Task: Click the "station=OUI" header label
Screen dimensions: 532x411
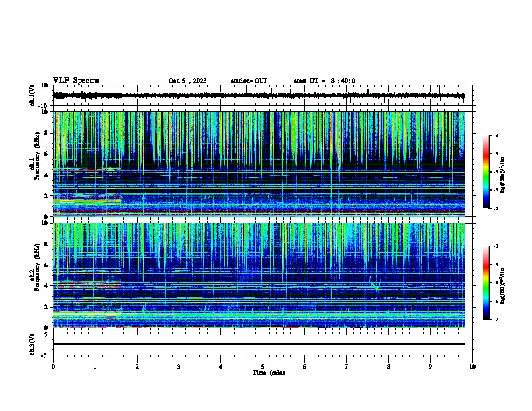Action: (249, 81)
